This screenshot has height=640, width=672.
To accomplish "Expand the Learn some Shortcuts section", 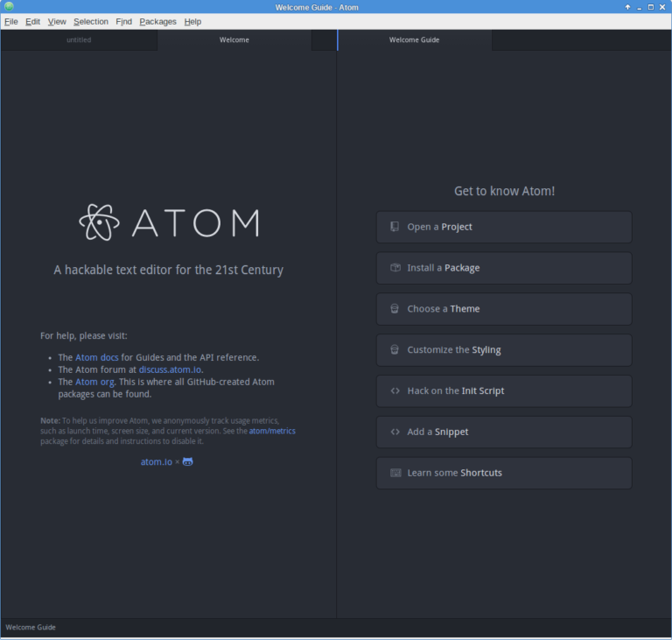I will tap(504, 473).
